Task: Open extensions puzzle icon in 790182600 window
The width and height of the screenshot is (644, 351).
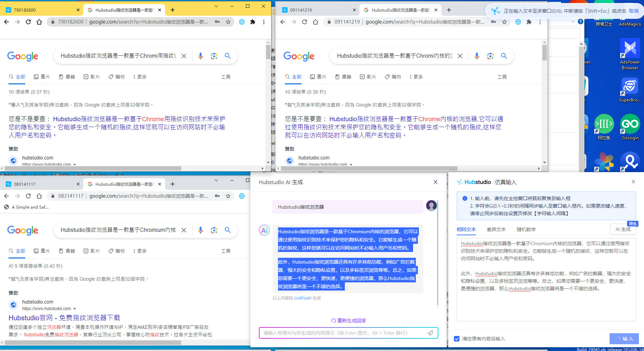Action: (x=253, y=22)
